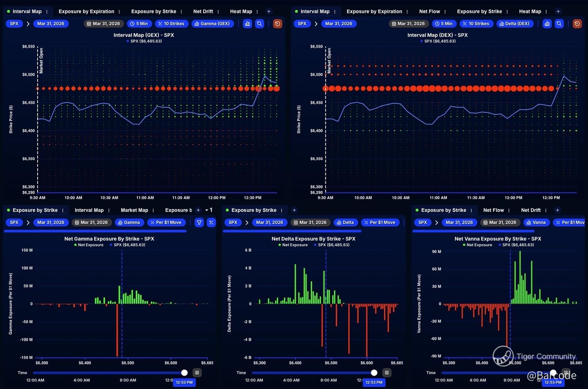Toggle SPX legend entry in Net Delta chart
The image size is (588, 389).
332,245
